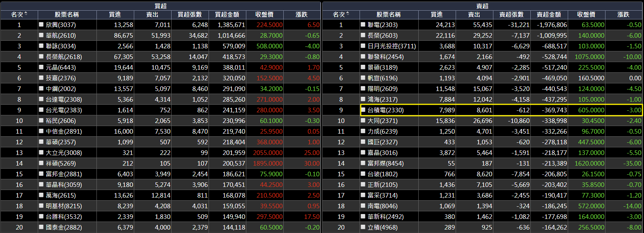Tick the checkbox beside 聯電(2303)
Screen dimensions: 644x233
click(x=363, y=24)
